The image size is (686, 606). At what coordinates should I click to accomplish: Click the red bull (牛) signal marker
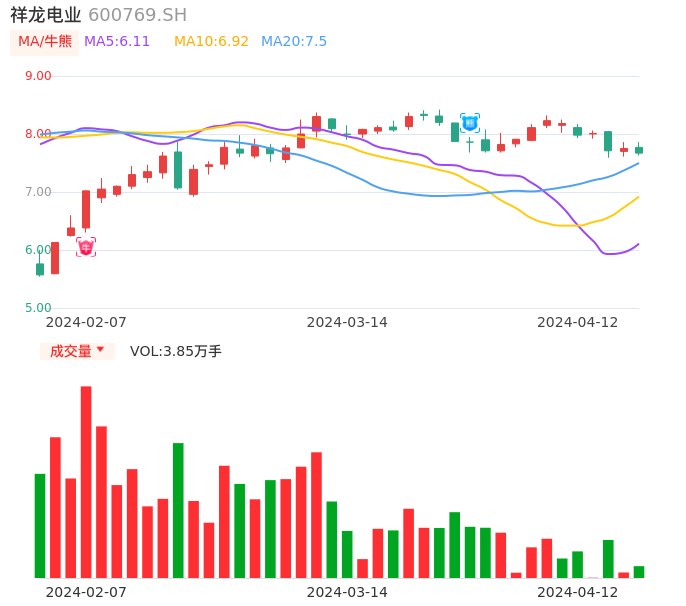point(86,247)
